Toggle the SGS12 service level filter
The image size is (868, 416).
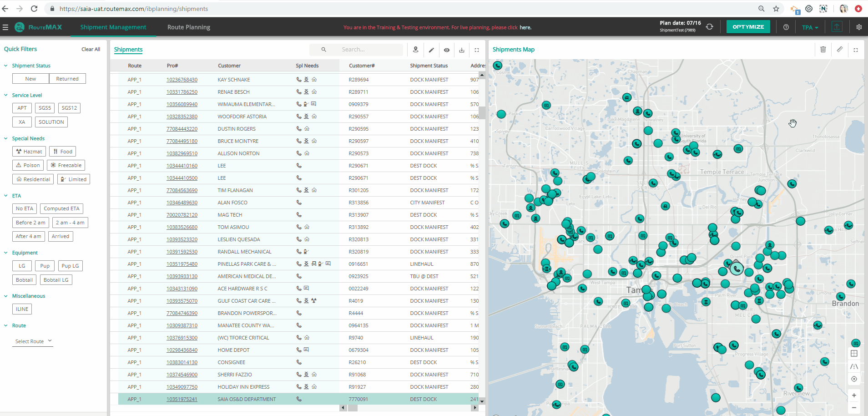coord(69,108)
